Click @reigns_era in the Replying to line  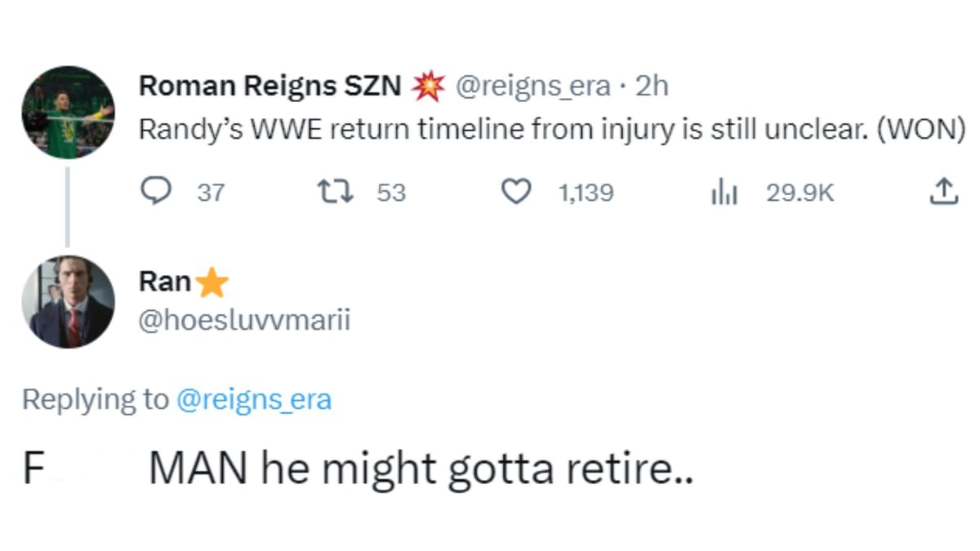254,399
